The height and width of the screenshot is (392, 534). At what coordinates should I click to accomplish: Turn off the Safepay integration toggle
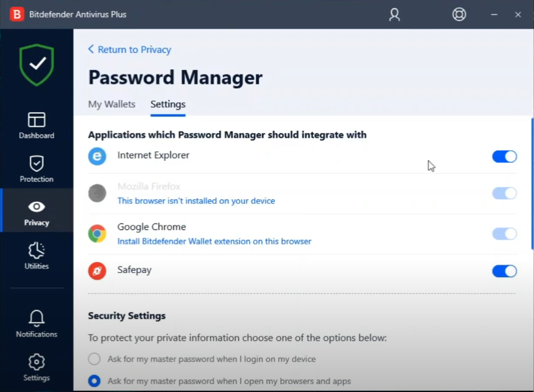[504, 271]
